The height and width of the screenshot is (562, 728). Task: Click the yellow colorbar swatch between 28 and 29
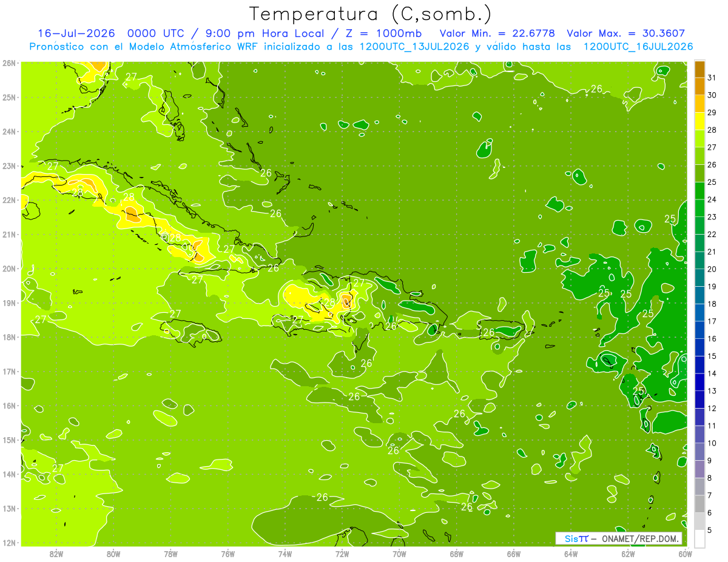click(699, 121)
